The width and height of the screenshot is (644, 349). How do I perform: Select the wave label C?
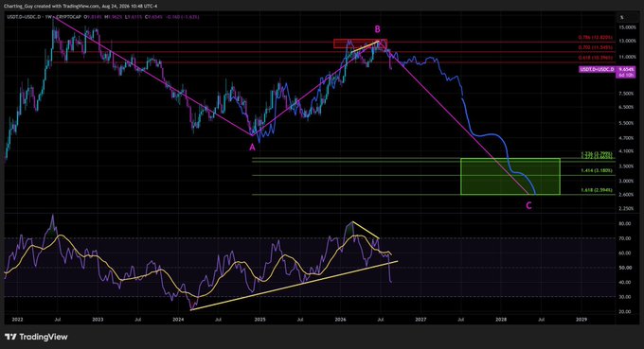coord(528,206)
